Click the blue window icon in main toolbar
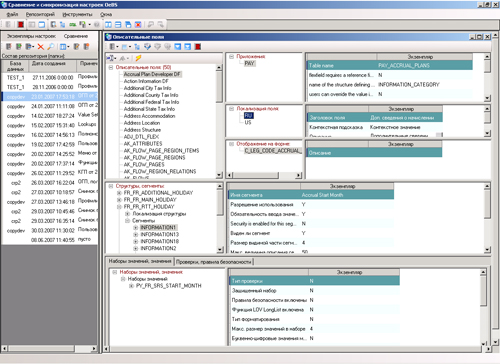The width and height of the screenshot is (500, 364). click(x=42, y=25)
